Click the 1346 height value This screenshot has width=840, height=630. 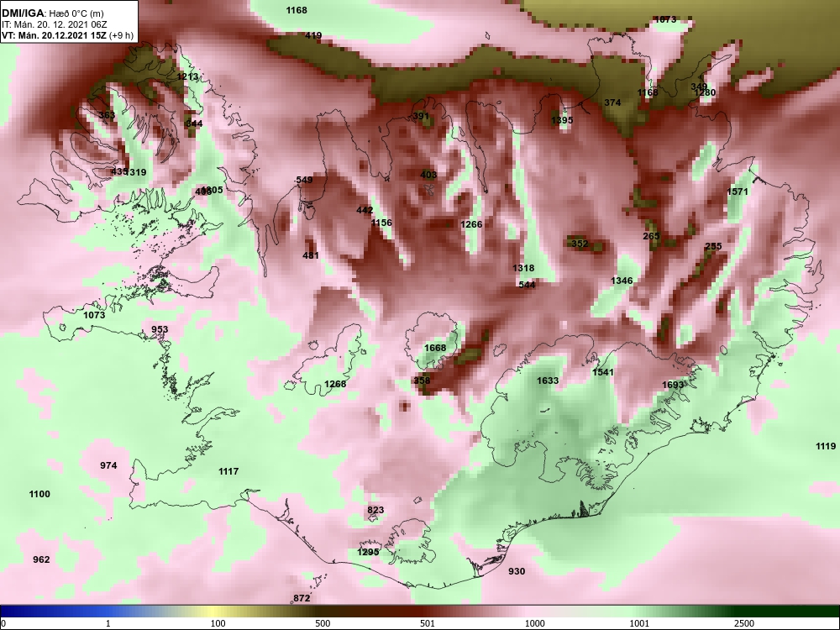coord(622,281)
